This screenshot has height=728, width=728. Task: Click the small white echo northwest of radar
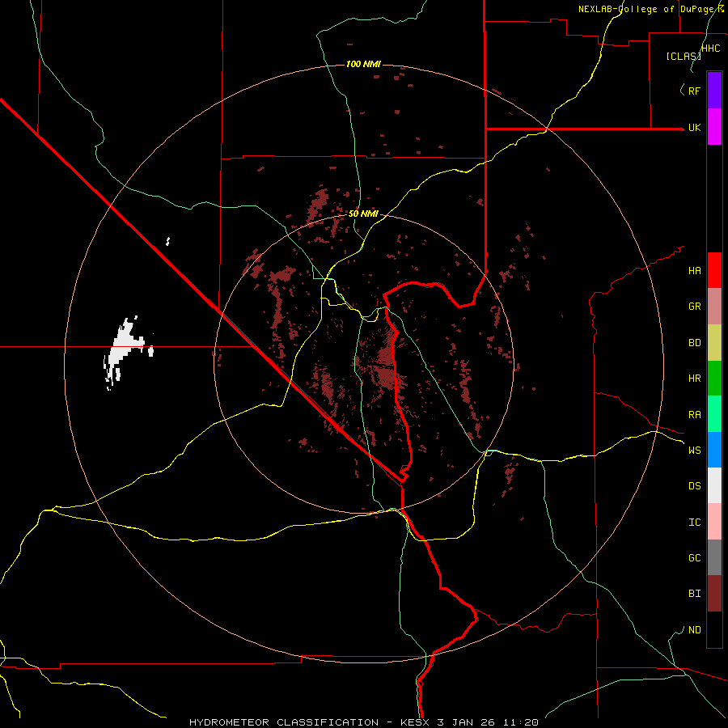click(x=167, y=241)
